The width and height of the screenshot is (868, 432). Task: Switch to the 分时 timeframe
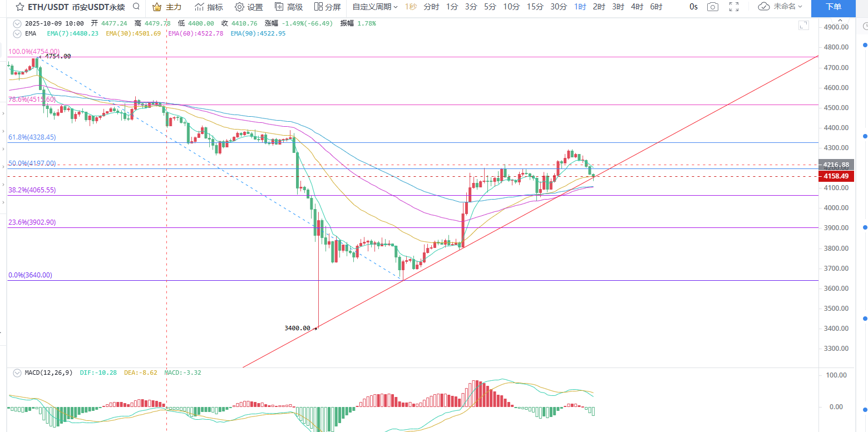[431, 7]
